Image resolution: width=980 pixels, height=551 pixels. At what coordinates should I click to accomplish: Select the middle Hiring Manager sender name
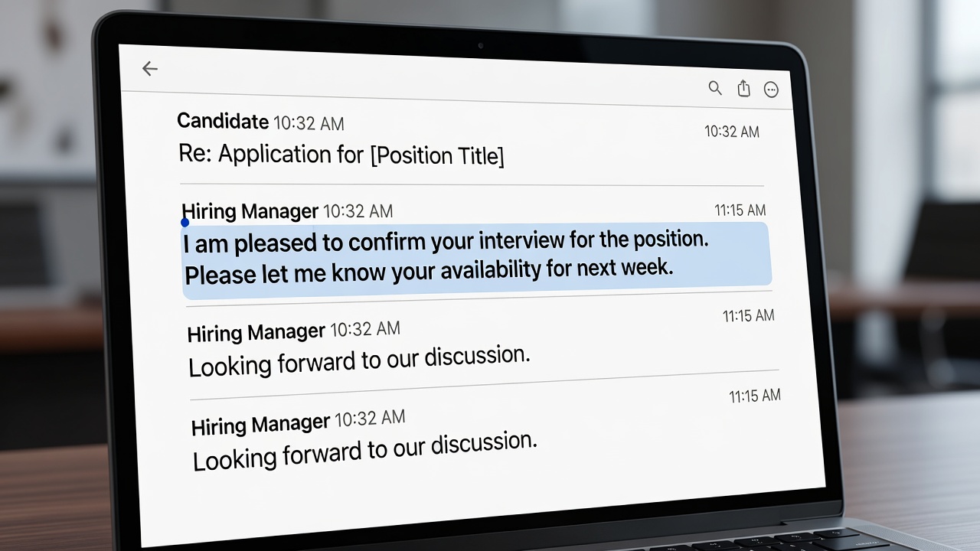(x=256, y=332)
